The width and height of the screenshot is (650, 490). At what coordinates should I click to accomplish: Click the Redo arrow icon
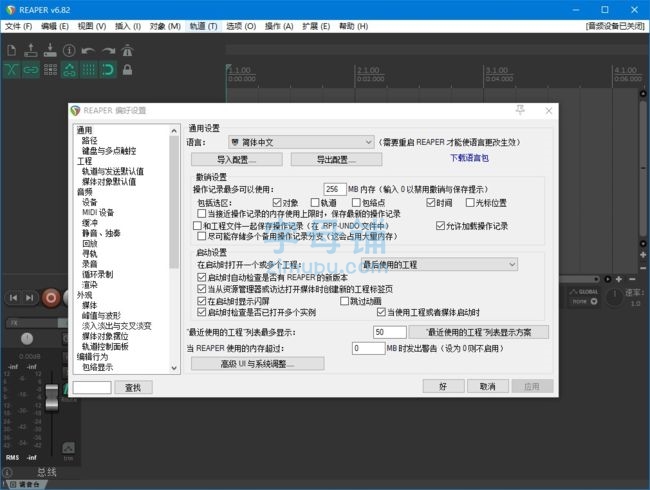tap(108, 51)
